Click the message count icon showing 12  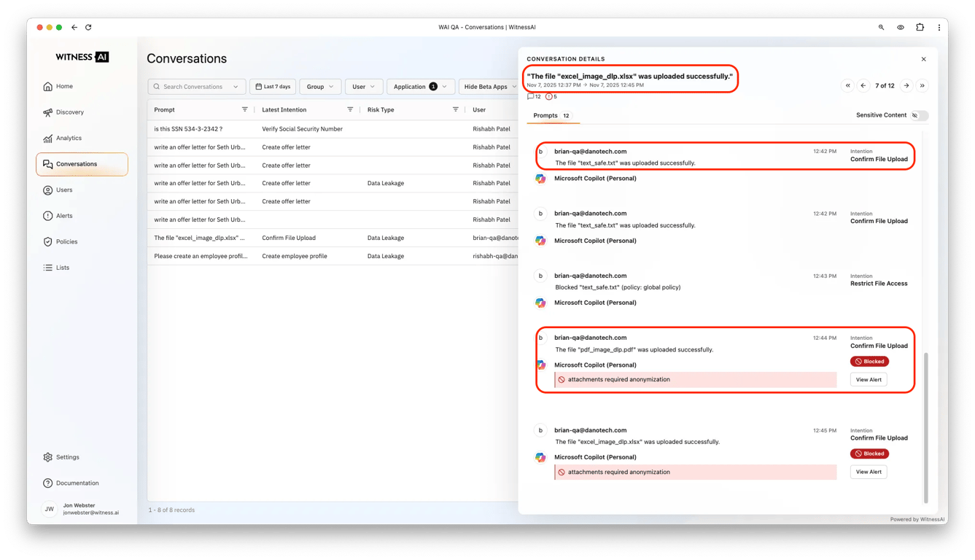click(531, 97)
